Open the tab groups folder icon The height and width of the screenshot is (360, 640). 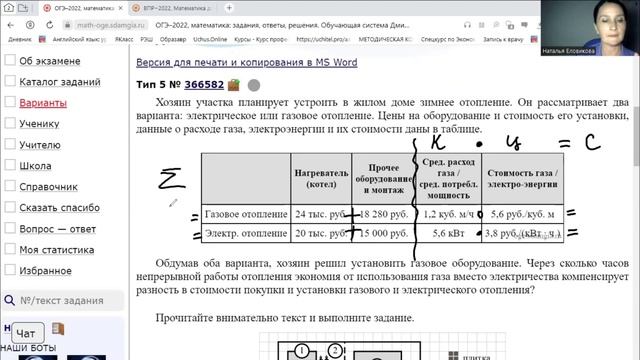(x=23, y=8)
